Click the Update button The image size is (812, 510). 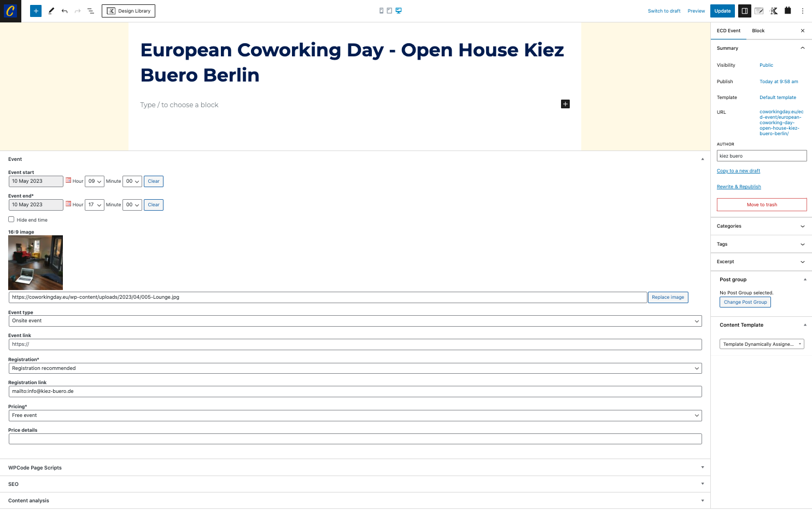pos(722,11)
